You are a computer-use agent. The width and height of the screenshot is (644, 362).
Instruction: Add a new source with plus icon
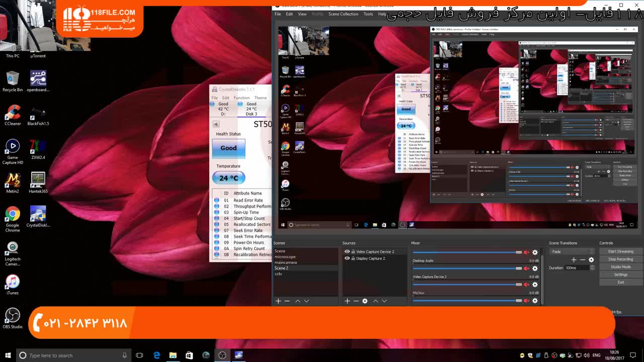pos(347,301)
